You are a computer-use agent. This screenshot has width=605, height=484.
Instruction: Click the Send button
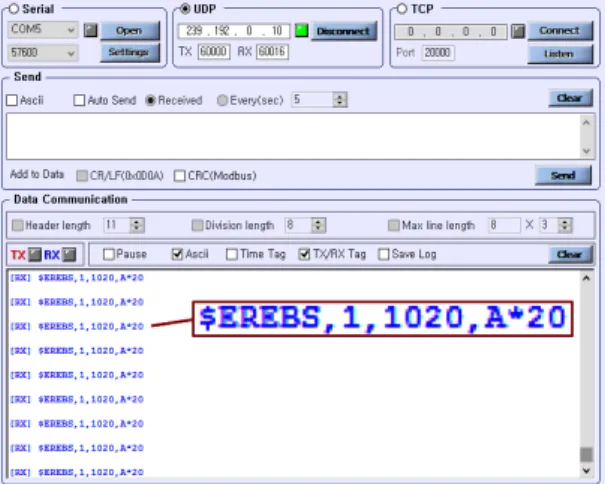coord(563,176)
